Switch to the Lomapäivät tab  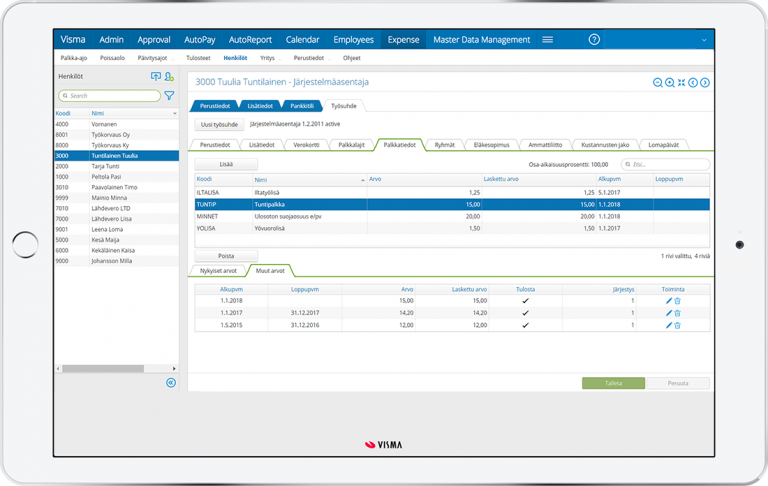pyautogui.click(x=663, y=145)
